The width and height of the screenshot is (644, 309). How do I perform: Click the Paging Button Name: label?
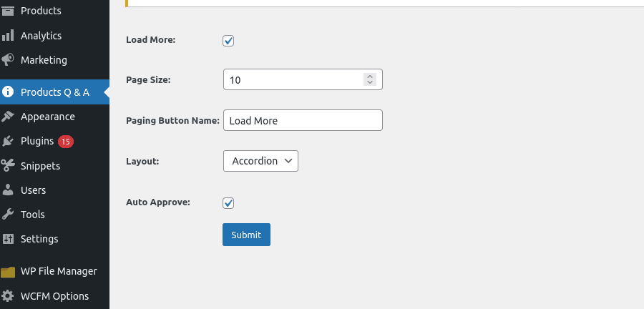(173, 121)
